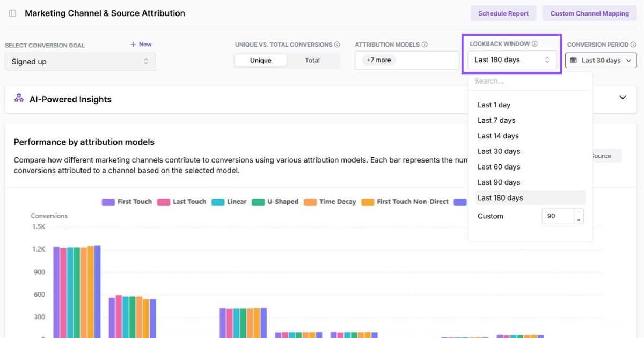
Task: Click the lookback Search input field
Action: pyautogui.click(x=529, y=81)
